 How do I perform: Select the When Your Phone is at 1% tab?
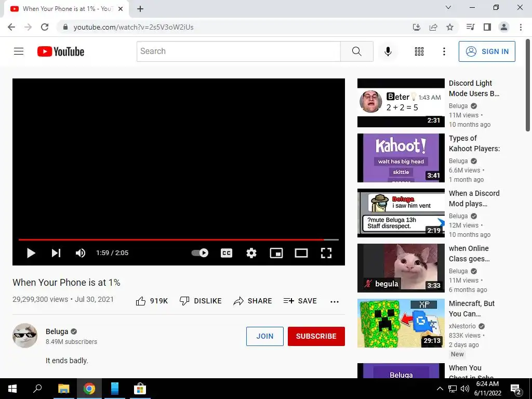66,9
